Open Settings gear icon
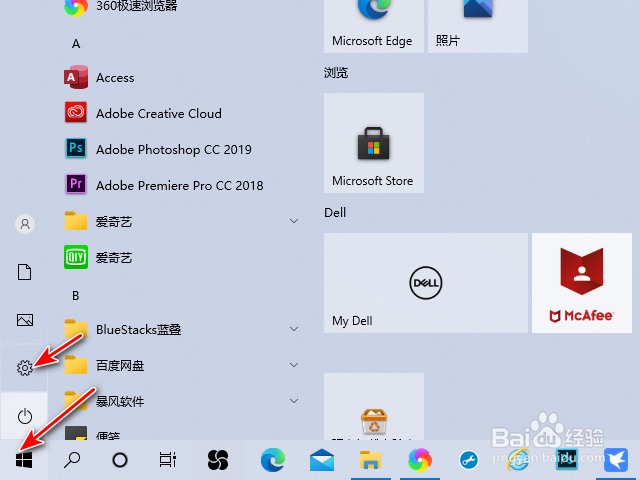640x480 pixels. tap(24, 368)
